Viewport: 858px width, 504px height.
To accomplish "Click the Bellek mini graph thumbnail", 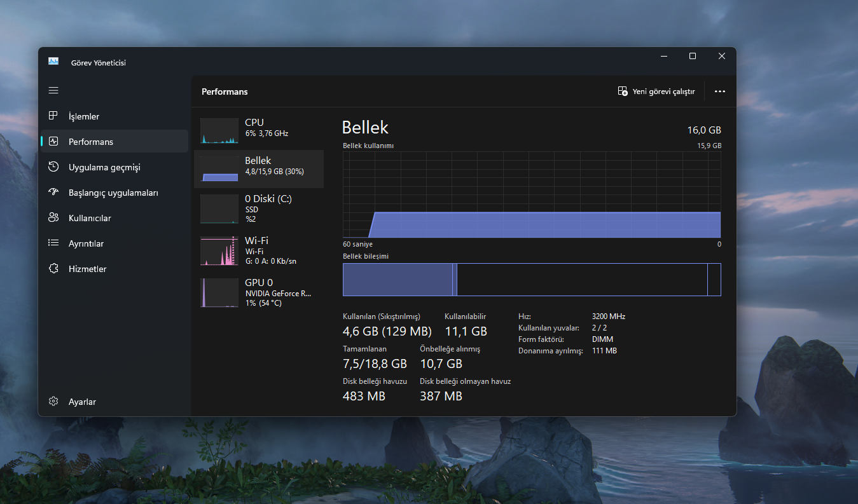I will [x=219, y=169].
